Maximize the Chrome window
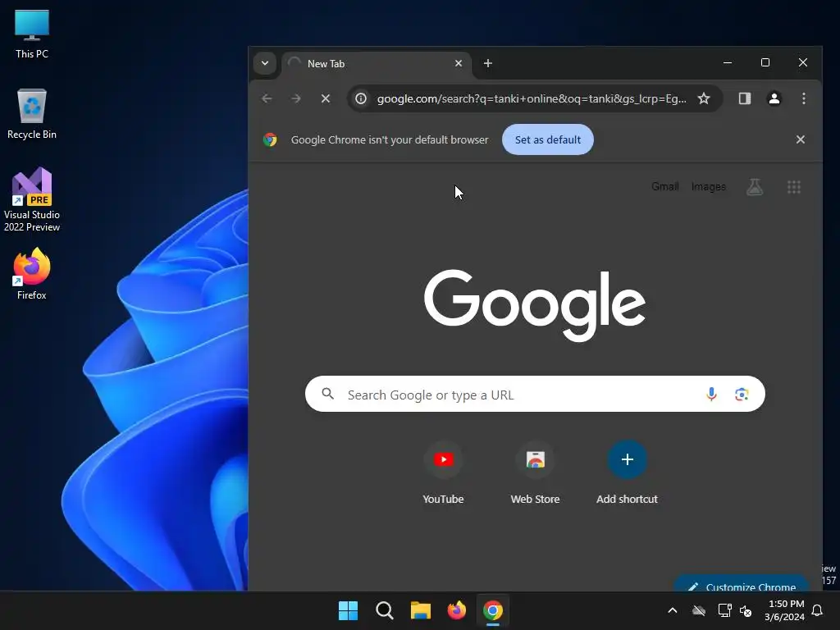Viewport: 840px width, 630px height. point(765,62)
